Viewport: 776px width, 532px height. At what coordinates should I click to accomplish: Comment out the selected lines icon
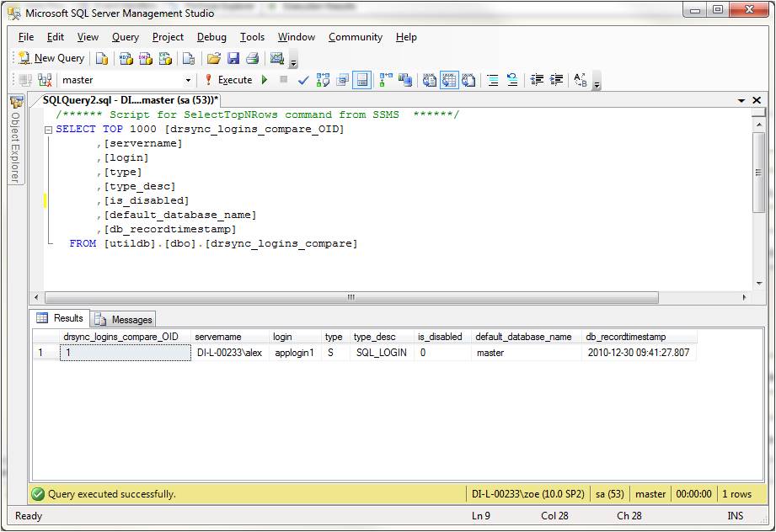tap(493, 80)
